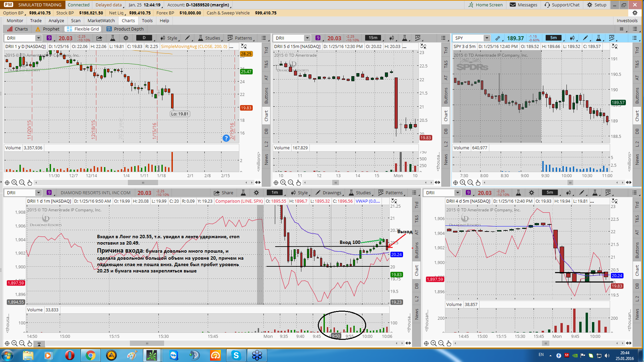
Task: Toggle the L2 side tab on SPY chart
Action: tap(637, 144)
